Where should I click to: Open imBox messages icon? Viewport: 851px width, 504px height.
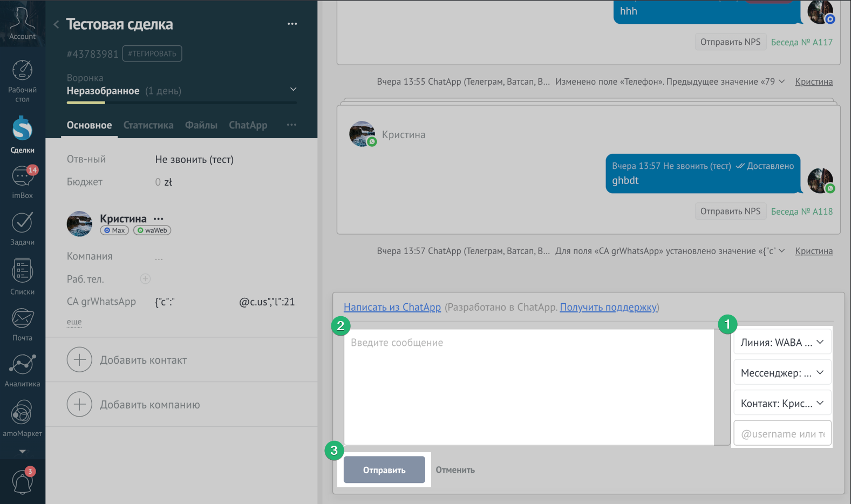(22, 176)
